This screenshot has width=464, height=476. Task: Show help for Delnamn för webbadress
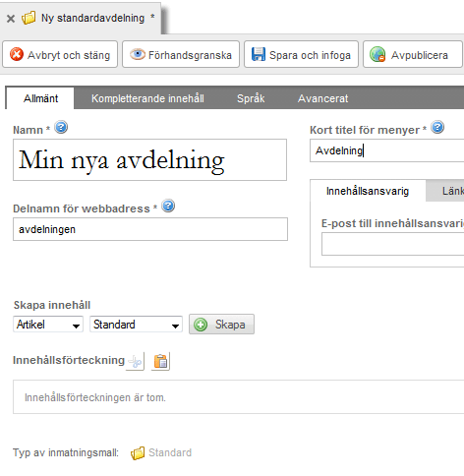pos(168,206)
